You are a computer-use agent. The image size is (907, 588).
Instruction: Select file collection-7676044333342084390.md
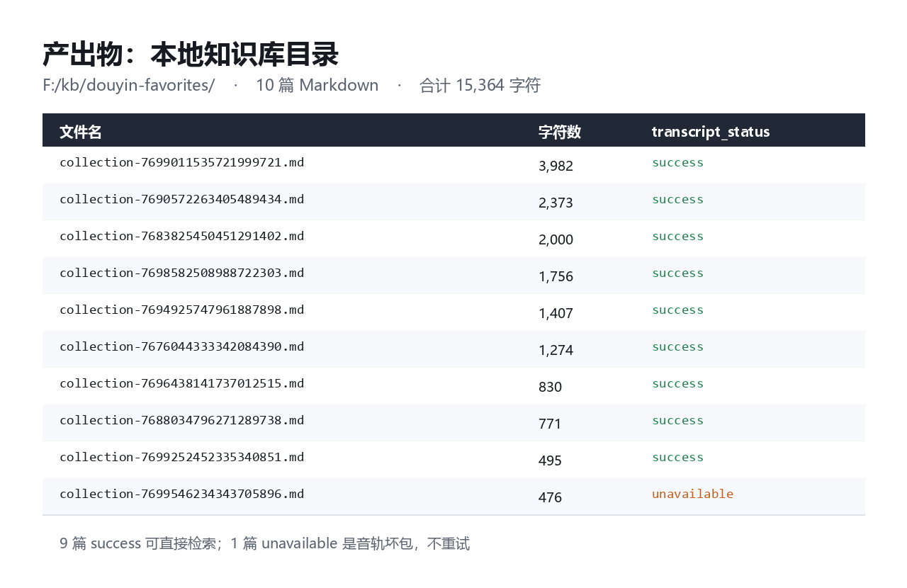182,346
